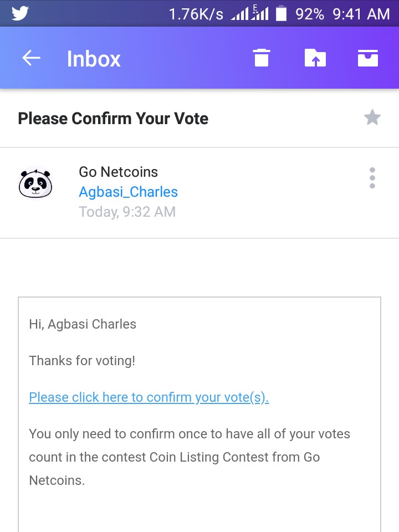Tap the Twitter notification icon in status bar
The width and height of the screenshot is (399, 532).
(20, 13)
